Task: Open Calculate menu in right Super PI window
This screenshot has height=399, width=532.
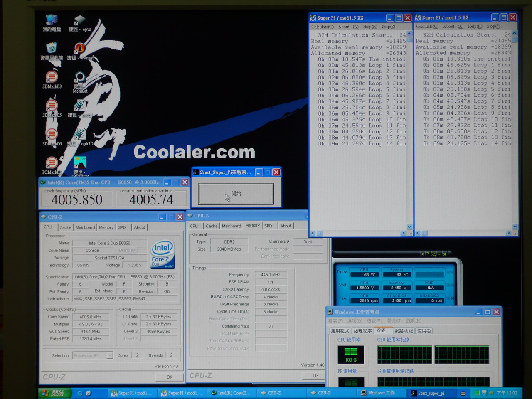Action: (427, 26)
